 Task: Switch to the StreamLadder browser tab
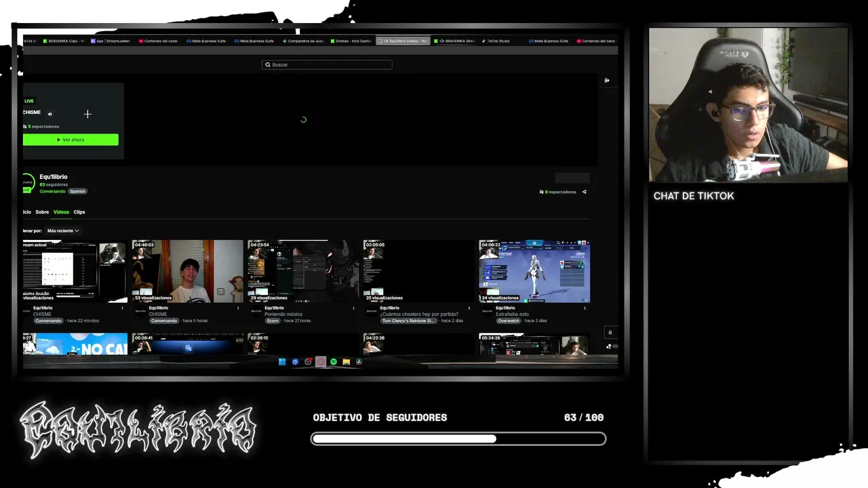[110, 41]
